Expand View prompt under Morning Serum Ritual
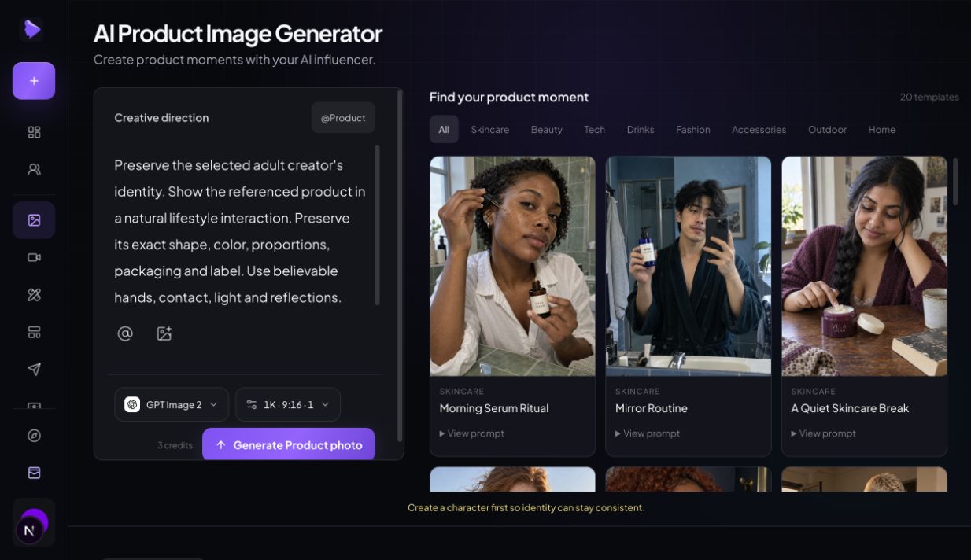This screenshot has height=560, width=971. tap(472, 433)
